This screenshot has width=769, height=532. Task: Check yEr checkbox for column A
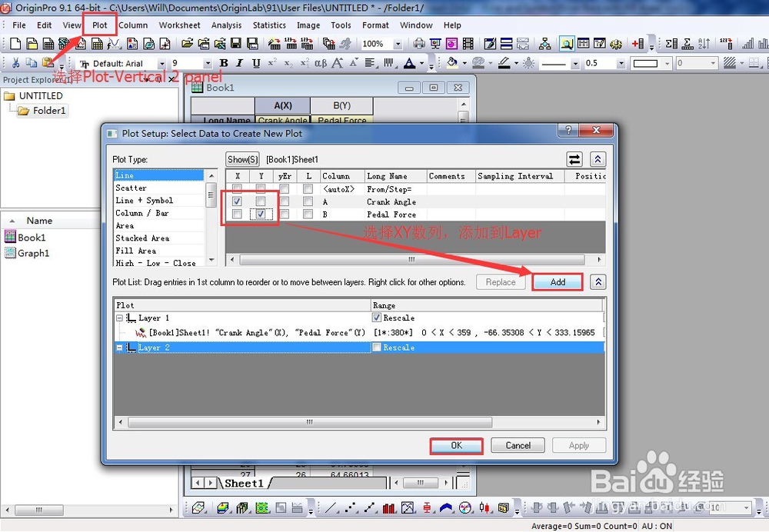[x=284, y=201]
